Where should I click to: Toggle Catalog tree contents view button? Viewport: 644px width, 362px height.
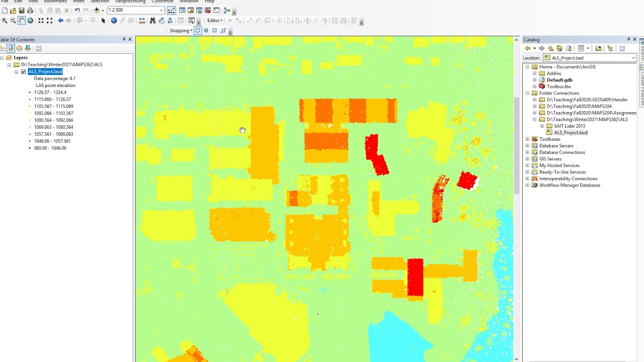tap(610, 48)
